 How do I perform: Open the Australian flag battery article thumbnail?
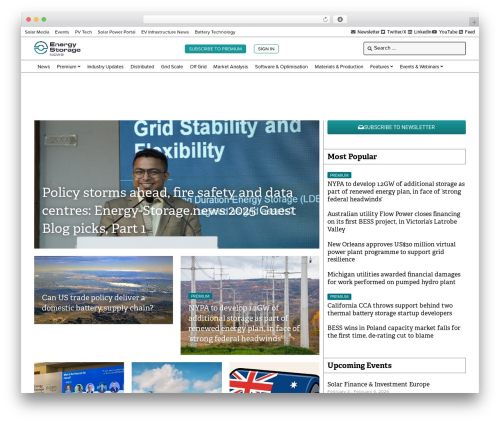[274, 377]
